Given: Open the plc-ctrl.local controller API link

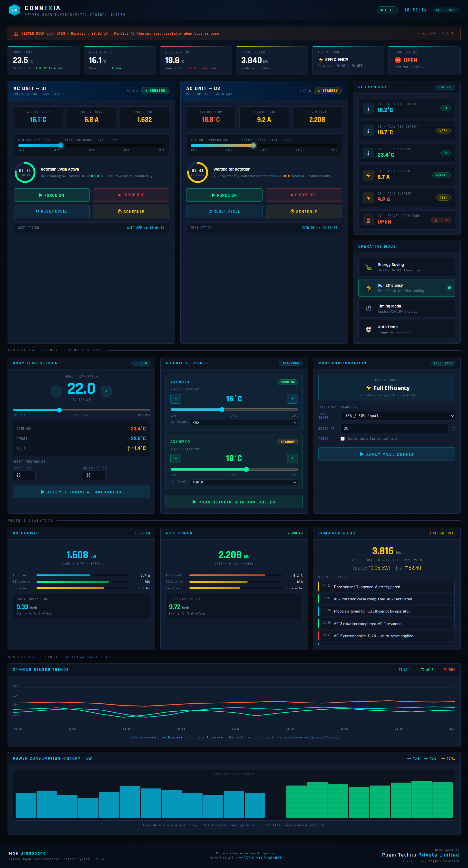Looking at the screenshot, I should point(259,858).
